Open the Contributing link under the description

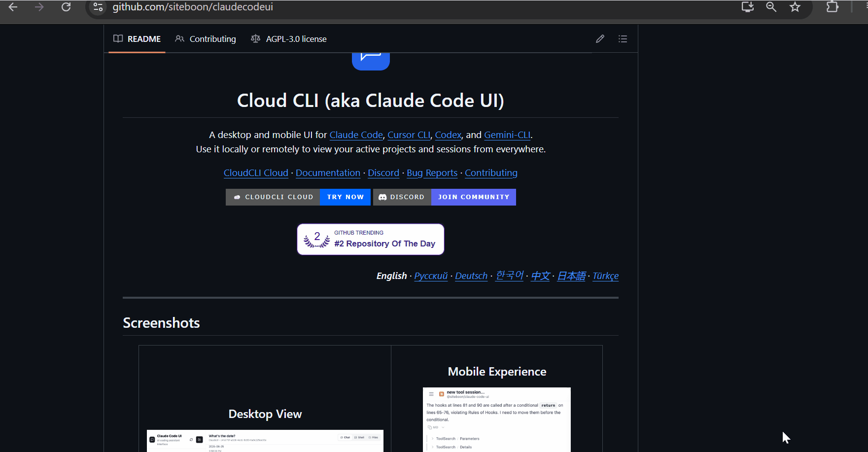pyautogui.click(x=491, y=173)
